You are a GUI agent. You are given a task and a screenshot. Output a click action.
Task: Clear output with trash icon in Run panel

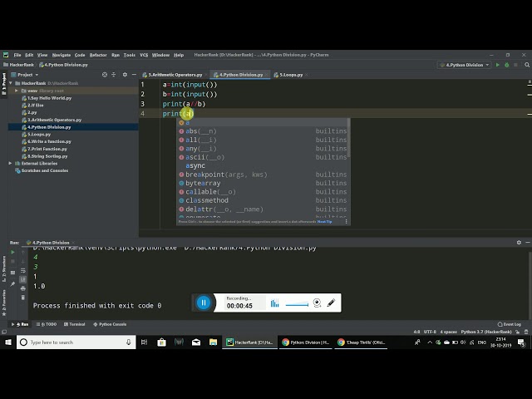click(23, 298)
